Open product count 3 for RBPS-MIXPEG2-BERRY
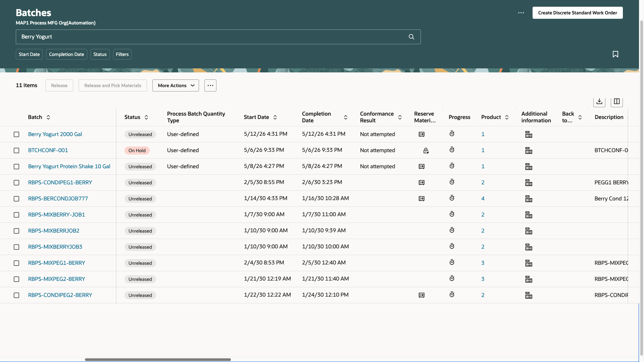This screenshot has width=644, height=362. [x=483, y=279]
